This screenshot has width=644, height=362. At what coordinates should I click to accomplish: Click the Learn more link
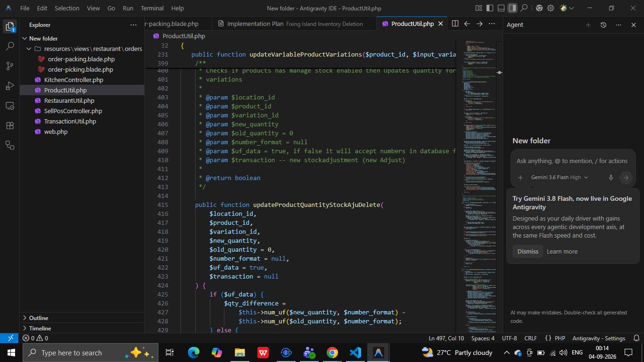click(x=562, y=251)
